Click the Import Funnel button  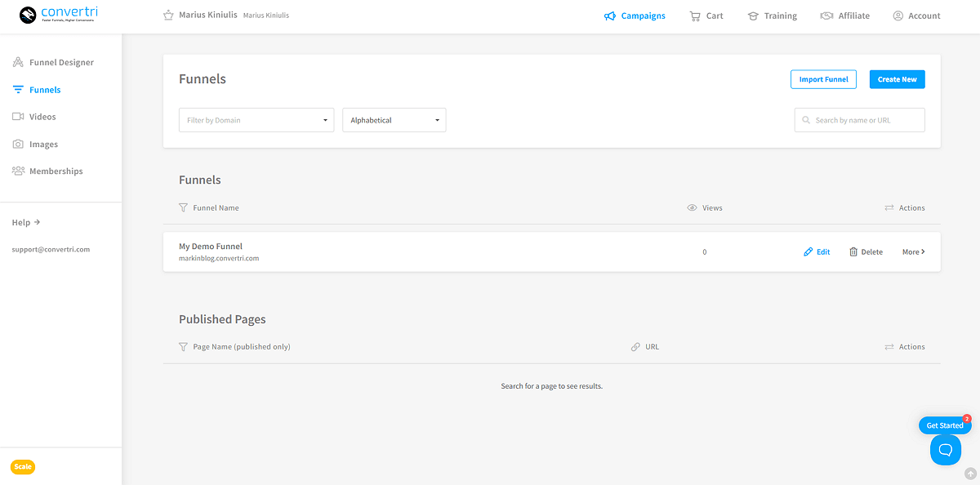click(823, 79)
